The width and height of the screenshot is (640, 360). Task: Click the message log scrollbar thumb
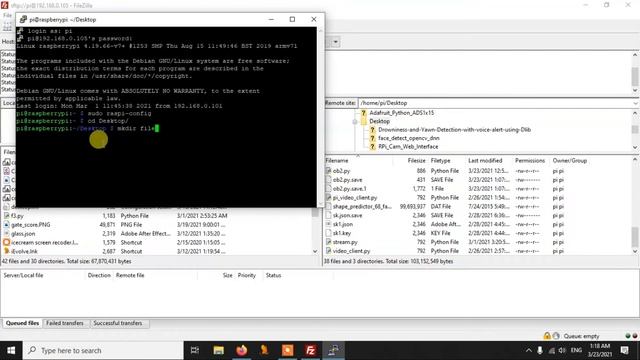pos(635,77)
